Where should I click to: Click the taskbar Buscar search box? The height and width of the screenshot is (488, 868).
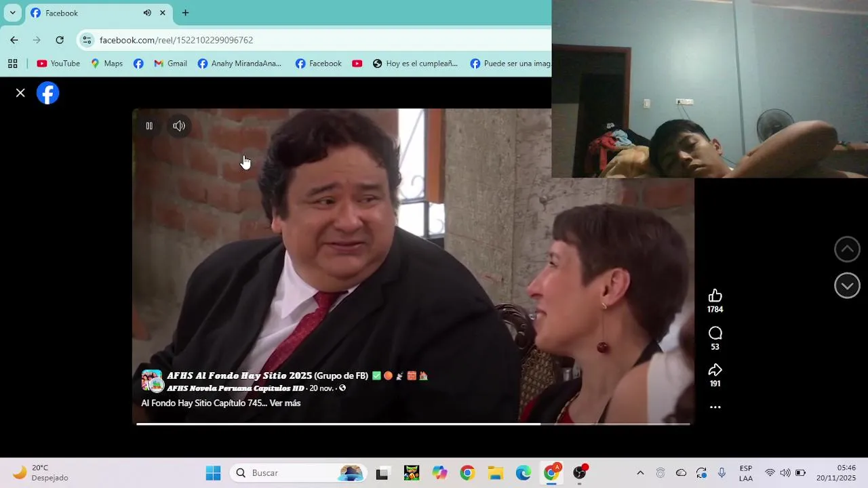pyautogui.click(x=298, y=472)
